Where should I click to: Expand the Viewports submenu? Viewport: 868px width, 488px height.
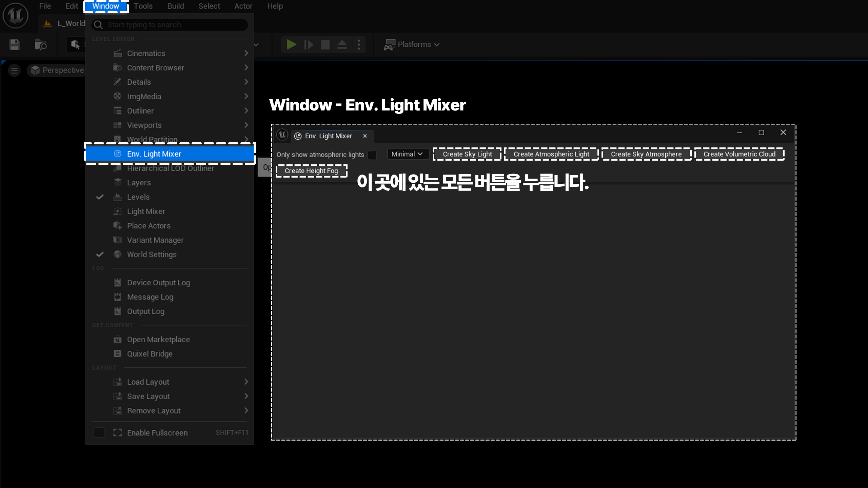(170, 125)
